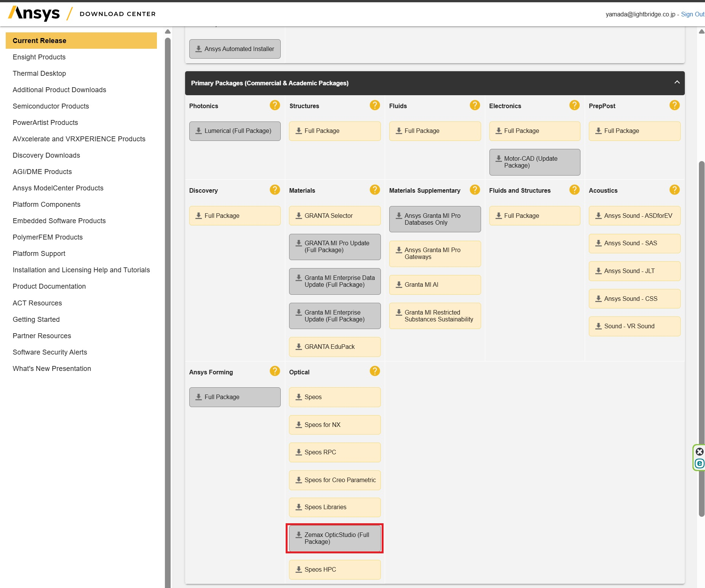Collapse the Primary Packages section chevron
This screenshot has height=588, width=705.
677,83
